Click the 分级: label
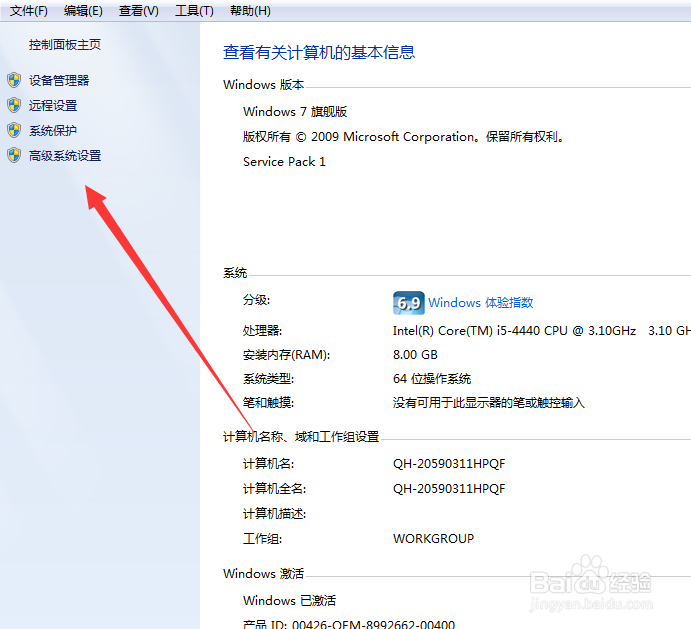691x629 pixels. pos(256,300)
